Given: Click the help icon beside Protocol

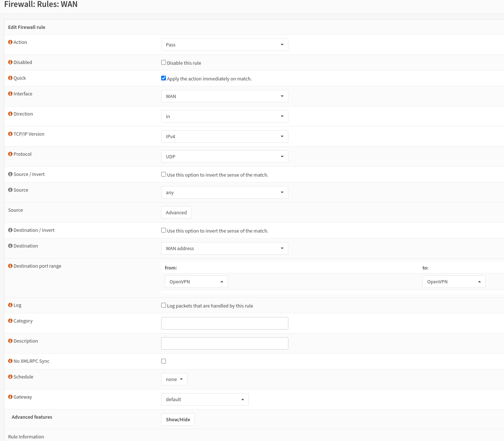Looking at the screenshot, I should 10,154.
